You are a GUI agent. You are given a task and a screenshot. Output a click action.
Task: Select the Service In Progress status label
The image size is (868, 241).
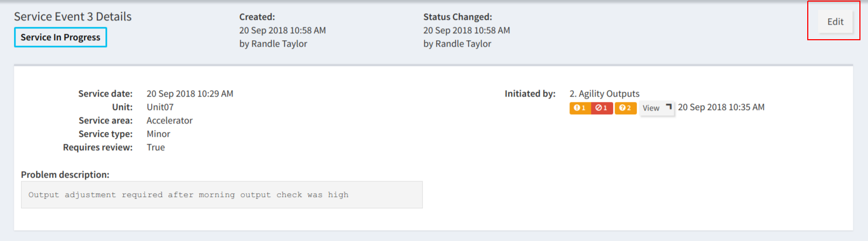click(x=60, y=37)
